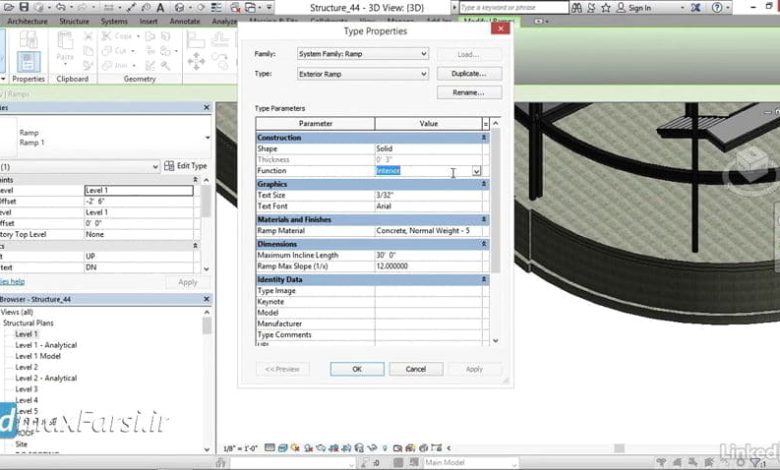
Task: Collapse the Identity Data parameter group
Action: pos(484,280)
